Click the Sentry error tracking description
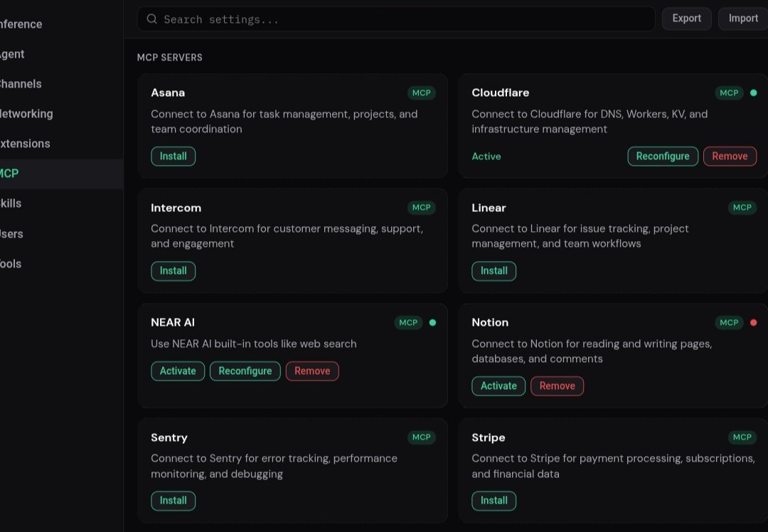This screenshot has width=768, height=532. click(274, 466)
